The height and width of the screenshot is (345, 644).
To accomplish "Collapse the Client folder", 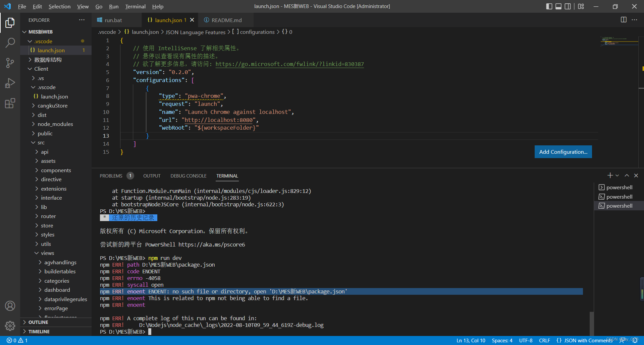I will point(56,69).
